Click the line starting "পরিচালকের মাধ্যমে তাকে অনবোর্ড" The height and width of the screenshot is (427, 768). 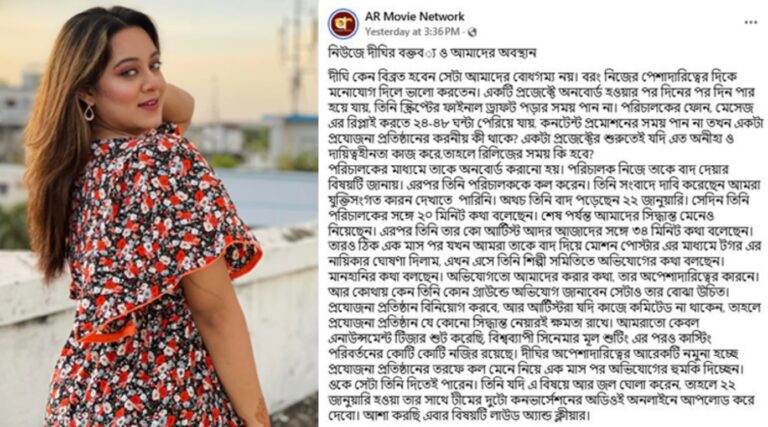[528, 169]
